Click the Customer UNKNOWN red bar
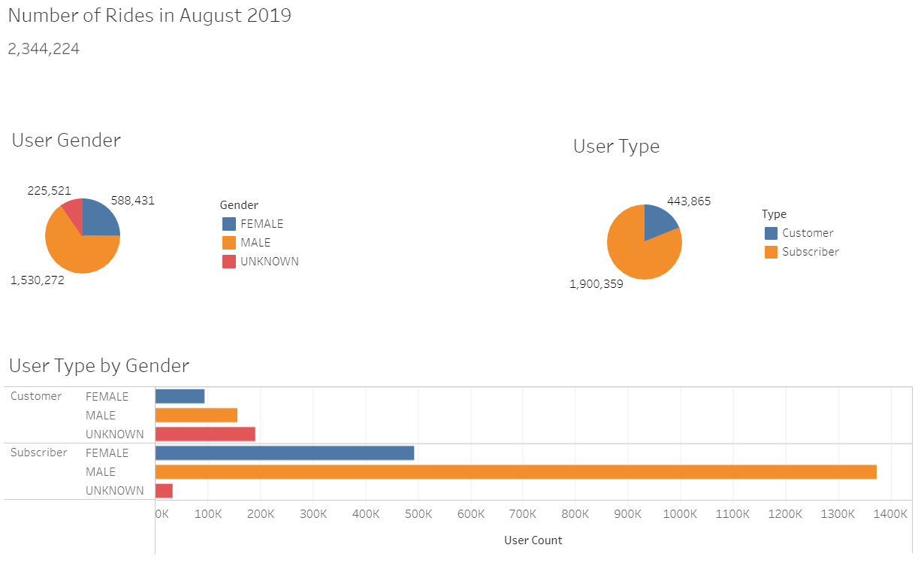924x569 pixels. (x=203, y=434)
